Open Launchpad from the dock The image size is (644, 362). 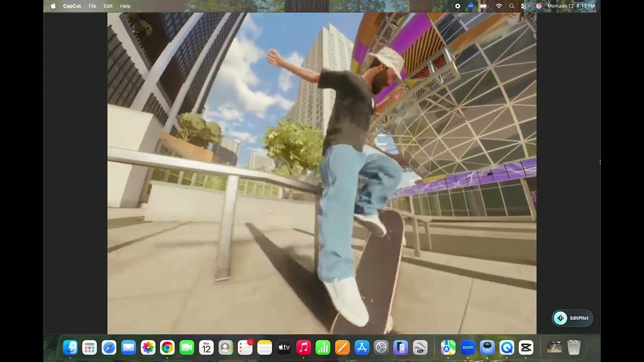click(90, 347)
